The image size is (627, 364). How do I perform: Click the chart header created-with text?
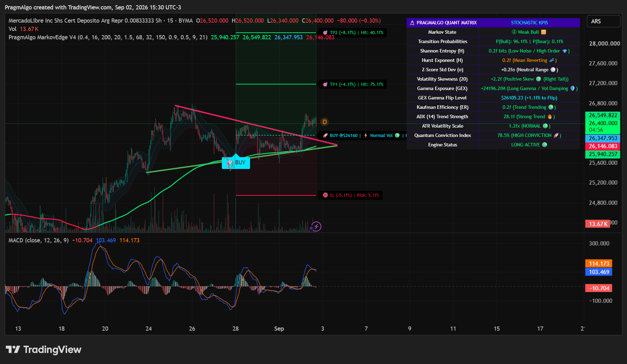click(x=93, y=7)
